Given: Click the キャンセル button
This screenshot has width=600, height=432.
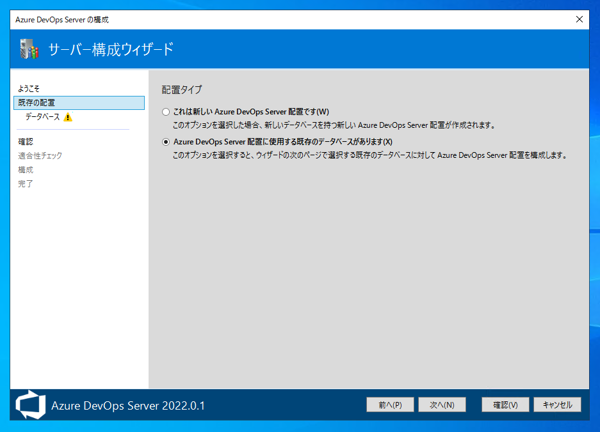Looking at the screenshot, I should click(558, 404).
